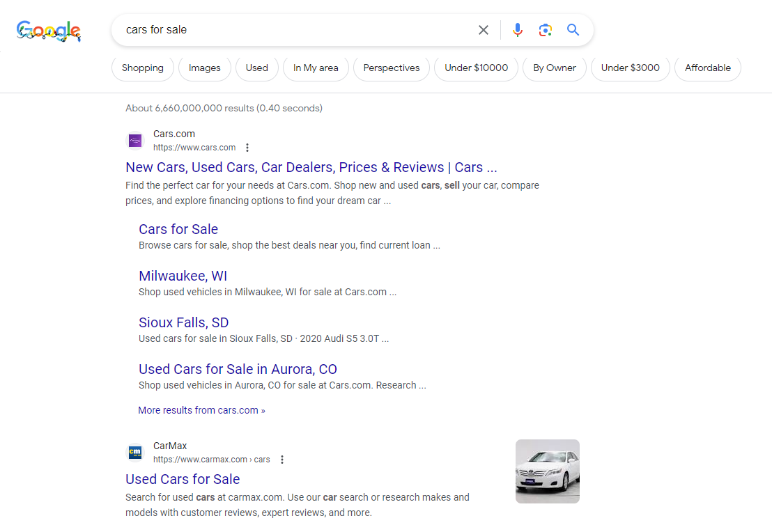
Task: Select the Under $10000 filter chip
Action: [x=476, y=68]
